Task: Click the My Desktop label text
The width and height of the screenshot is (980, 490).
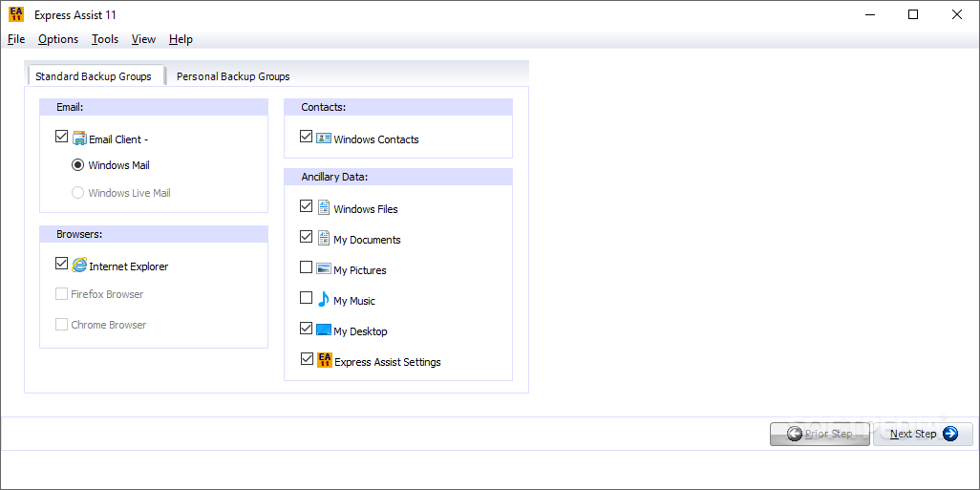Action: click(x=360, y=331)
